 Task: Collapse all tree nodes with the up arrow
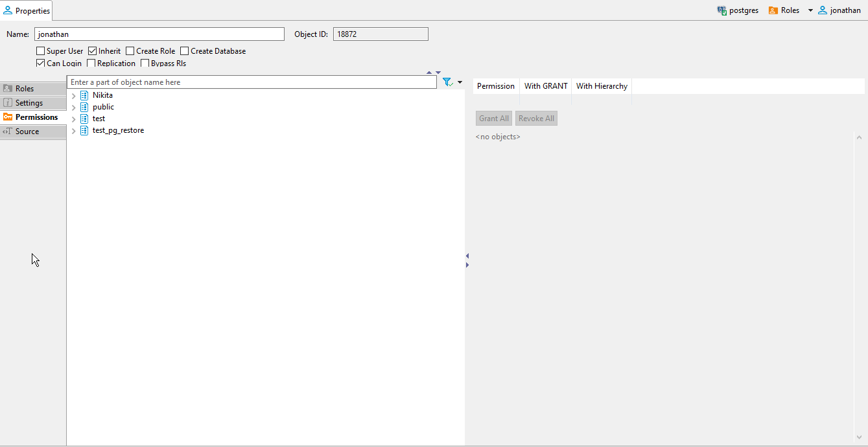coord(429,72)
